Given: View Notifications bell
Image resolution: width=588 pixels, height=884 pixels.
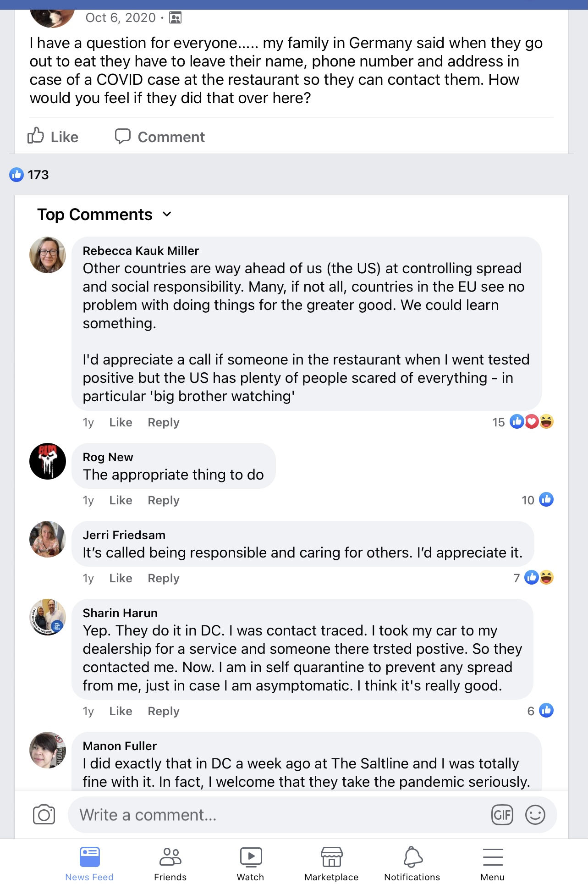Looking at the screenshot, I should [412, 864].
